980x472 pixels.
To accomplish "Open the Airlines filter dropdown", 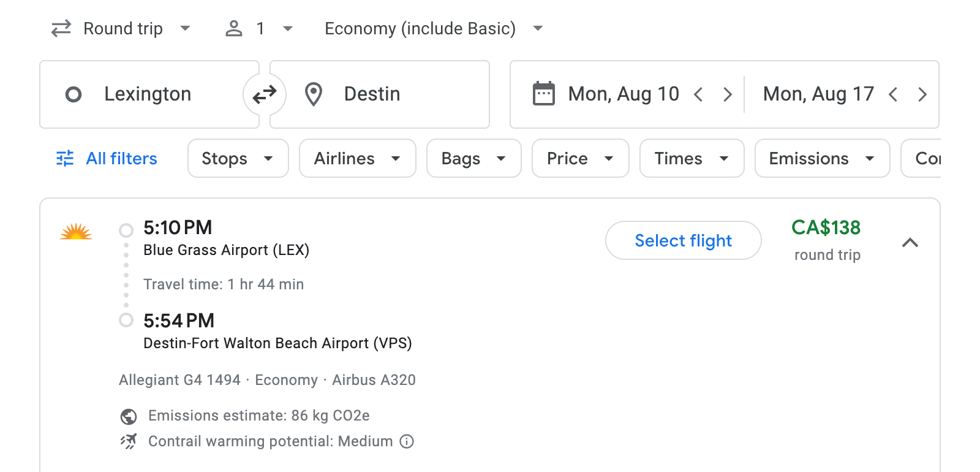I will pyautogui.click(x=357, y=158).
